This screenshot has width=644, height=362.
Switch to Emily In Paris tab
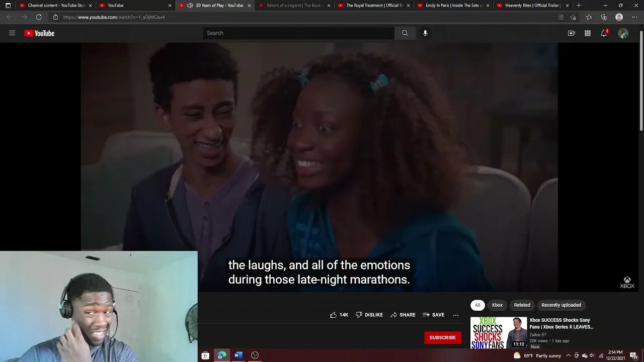[x=453, y=6]
